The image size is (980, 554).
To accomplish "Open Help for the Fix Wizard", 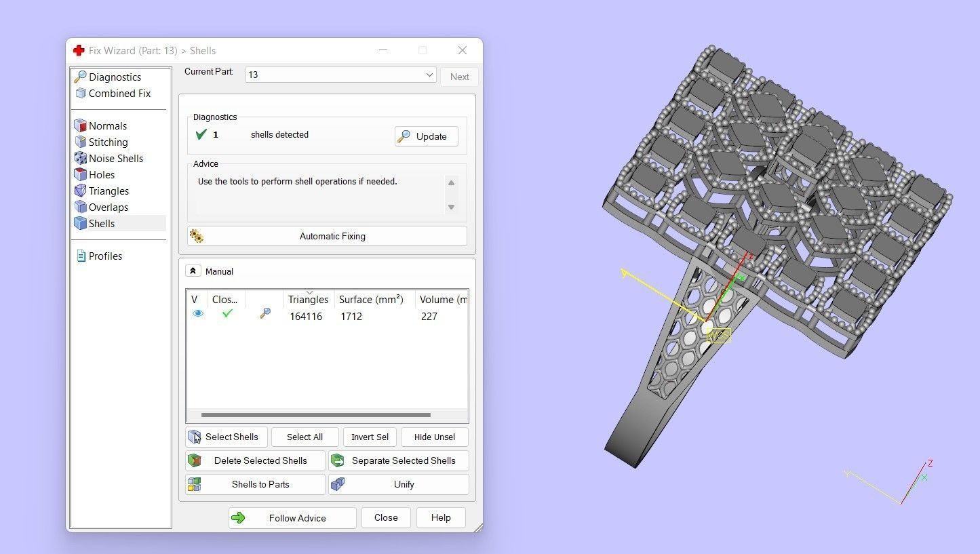I will 441,517.
